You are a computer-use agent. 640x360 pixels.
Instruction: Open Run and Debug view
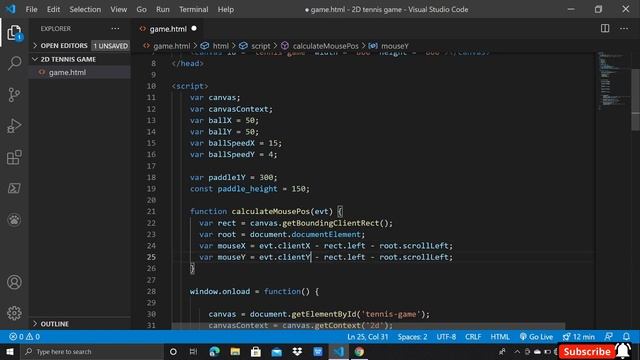(14, 126)
